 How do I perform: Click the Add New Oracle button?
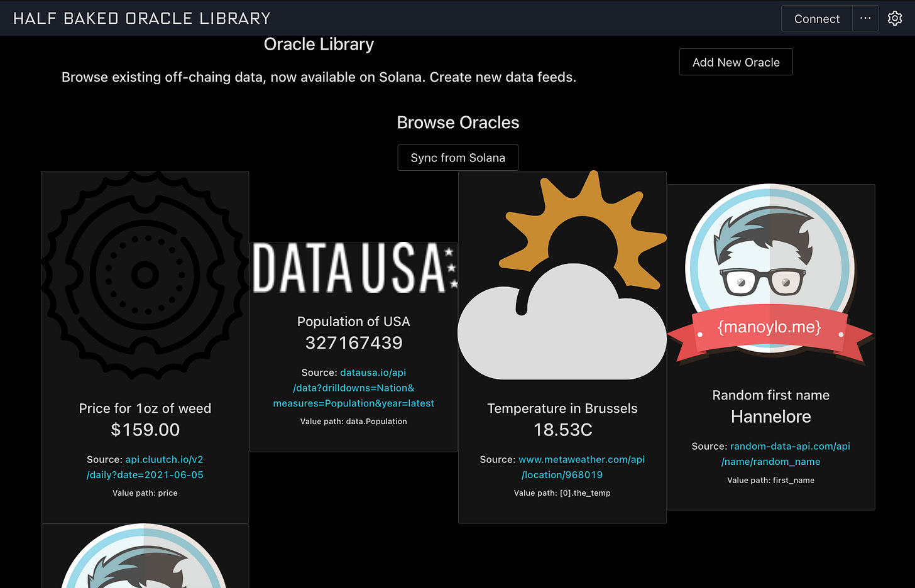click(x=736, y=62)
